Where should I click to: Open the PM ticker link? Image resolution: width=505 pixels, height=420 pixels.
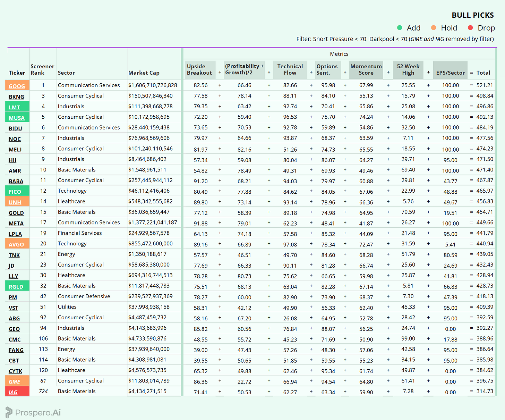click(x=13, y=297)
